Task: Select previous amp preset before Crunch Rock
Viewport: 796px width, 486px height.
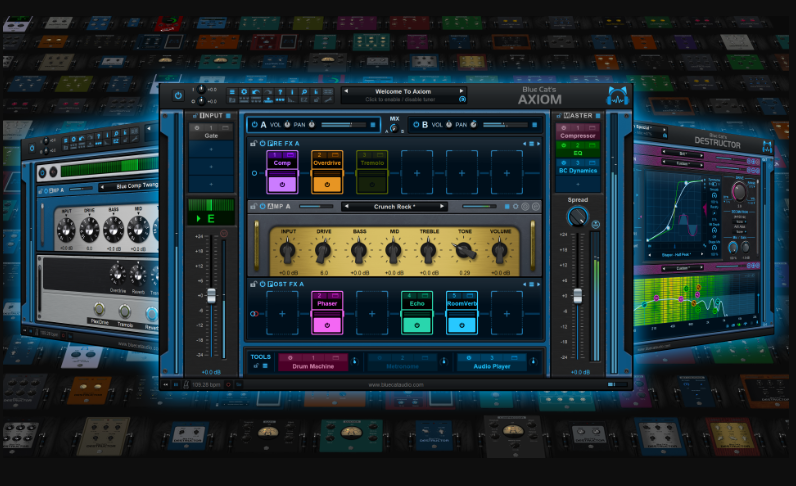Action: pos(347,206)
